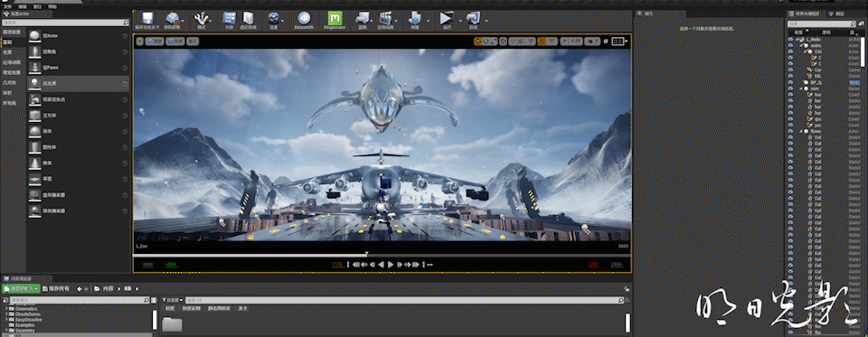Select the Player Start (玩家出生点) icon
This screenshot has height=337, width=868.
pos(35,99)
